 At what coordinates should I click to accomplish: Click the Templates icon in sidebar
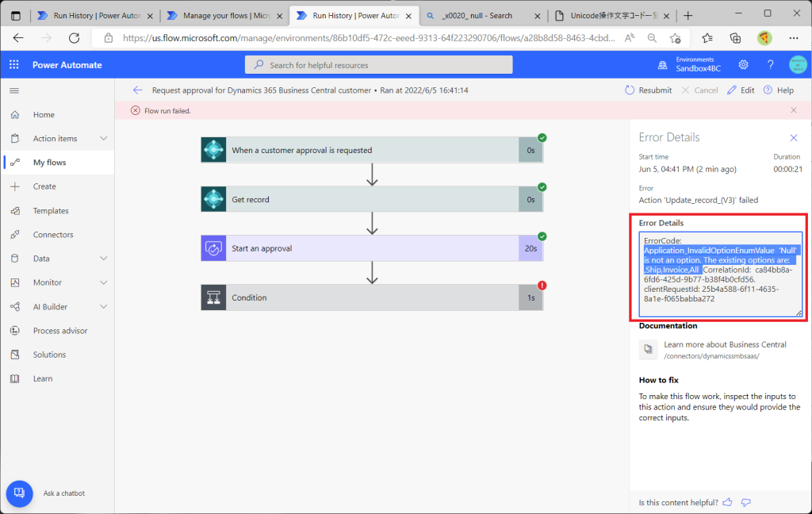pos(15,211)
